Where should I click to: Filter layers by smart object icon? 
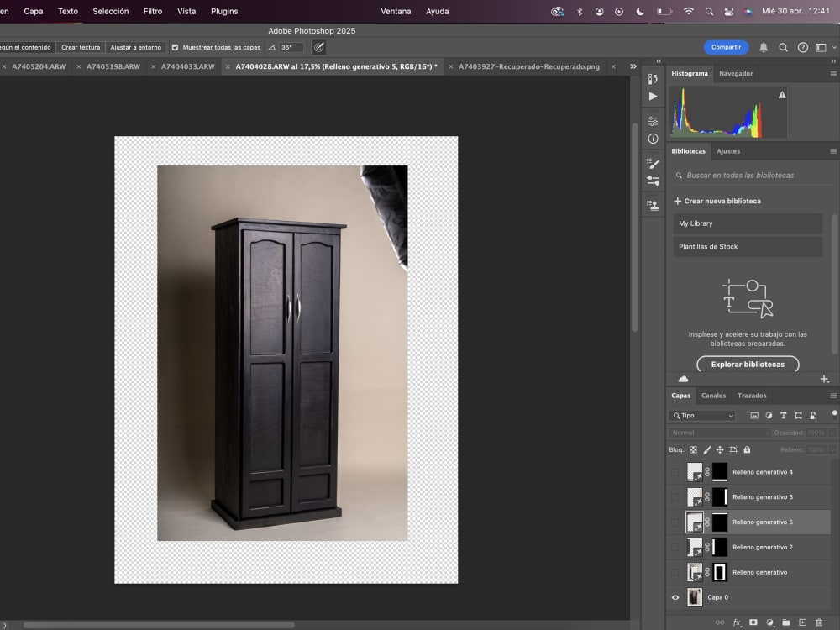tap(813, 415)
